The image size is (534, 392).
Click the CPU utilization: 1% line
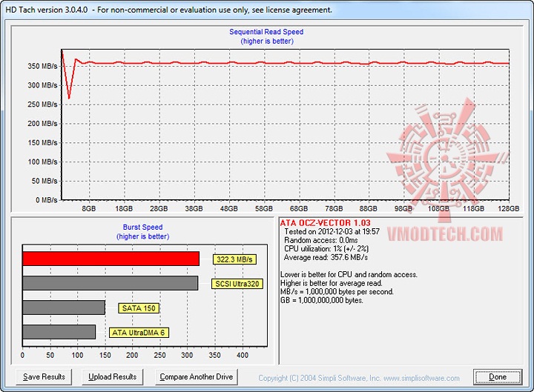click(326, 249)
